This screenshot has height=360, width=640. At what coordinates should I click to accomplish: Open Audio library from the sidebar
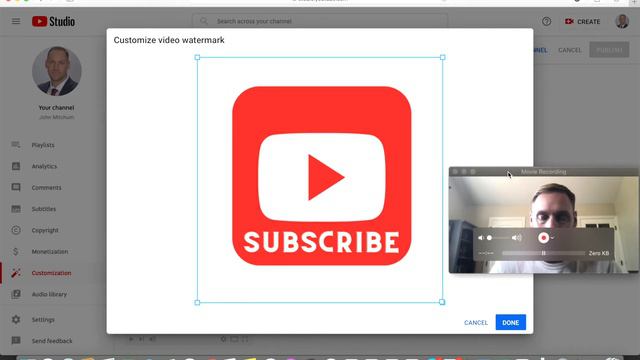(49, 294)
